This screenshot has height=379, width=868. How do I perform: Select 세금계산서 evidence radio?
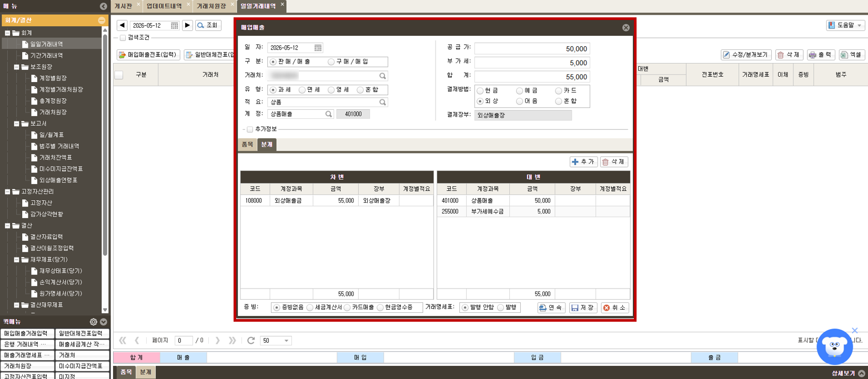(x=310, y=308)
